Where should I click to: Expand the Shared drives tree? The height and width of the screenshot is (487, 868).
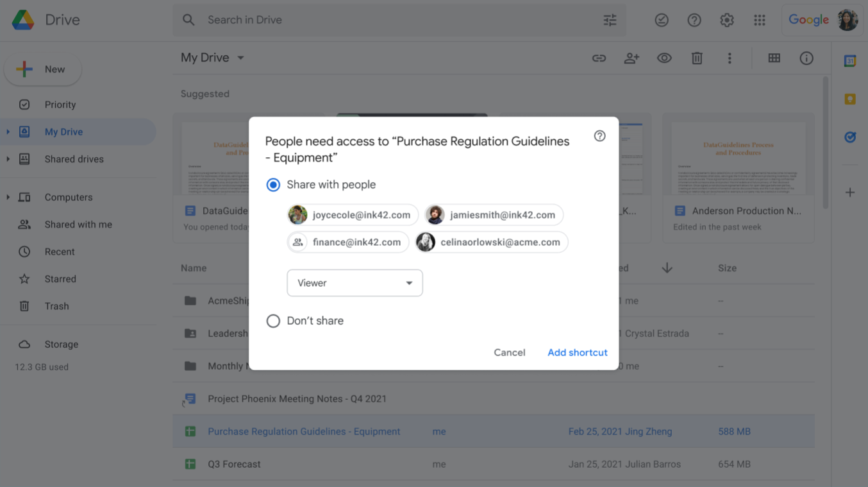(8, 159)
